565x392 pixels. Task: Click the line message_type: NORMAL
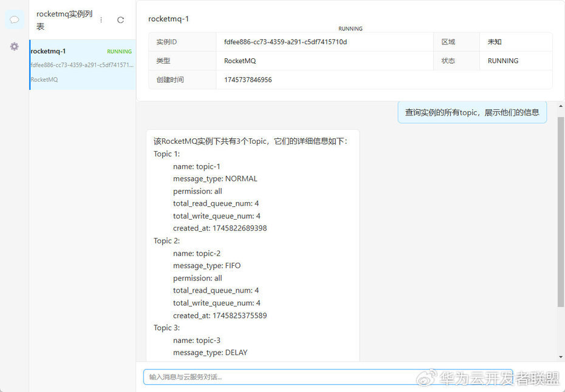(215, 178)
